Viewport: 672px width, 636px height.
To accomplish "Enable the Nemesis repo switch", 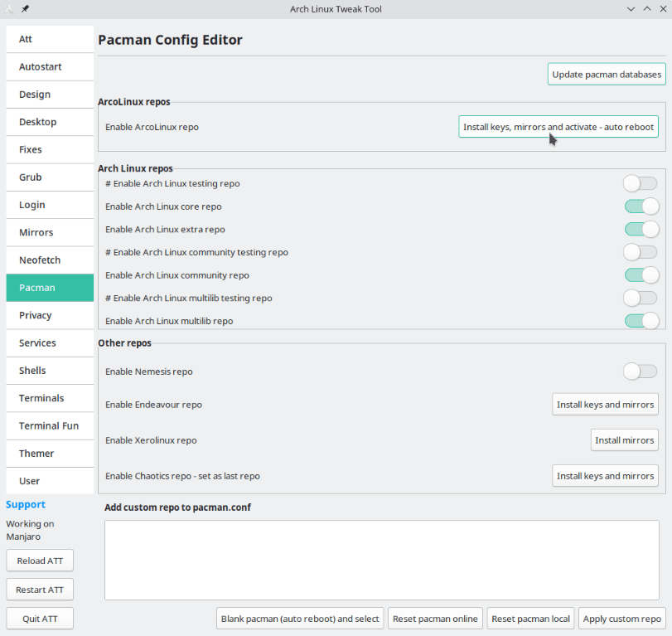I will coord(641,371).
